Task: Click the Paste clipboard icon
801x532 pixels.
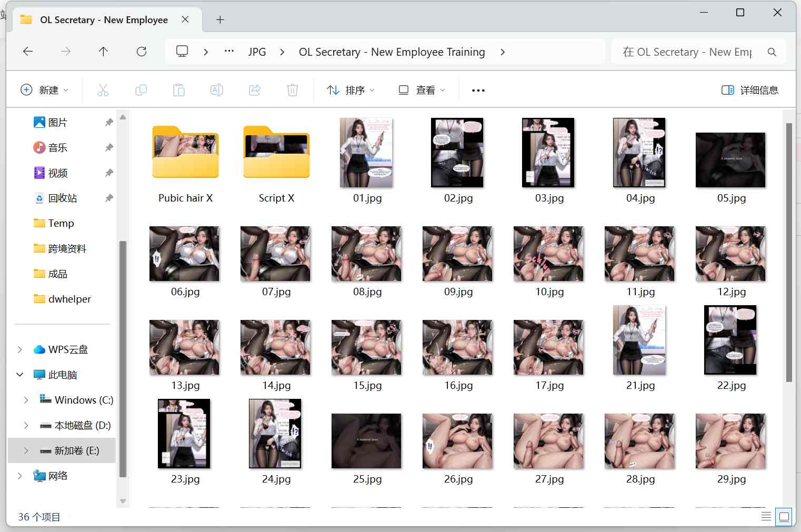Action: click(x=179, y=90)
